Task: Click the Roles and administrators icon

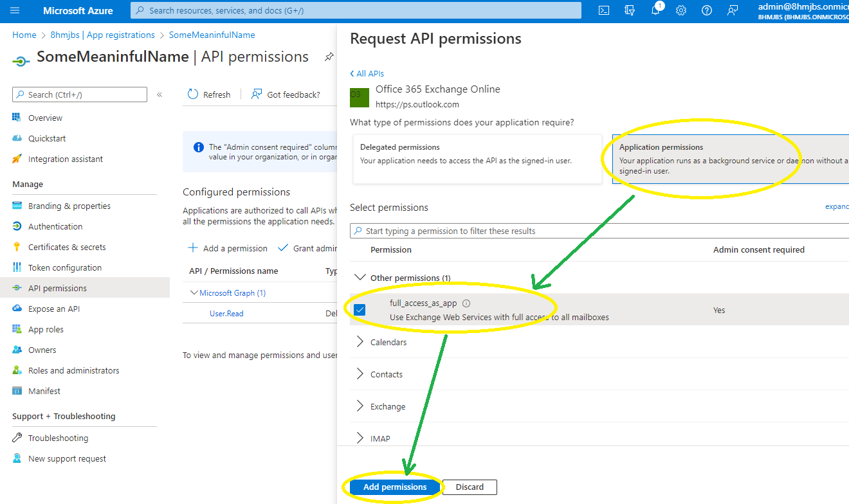Action: coord(17,370)
